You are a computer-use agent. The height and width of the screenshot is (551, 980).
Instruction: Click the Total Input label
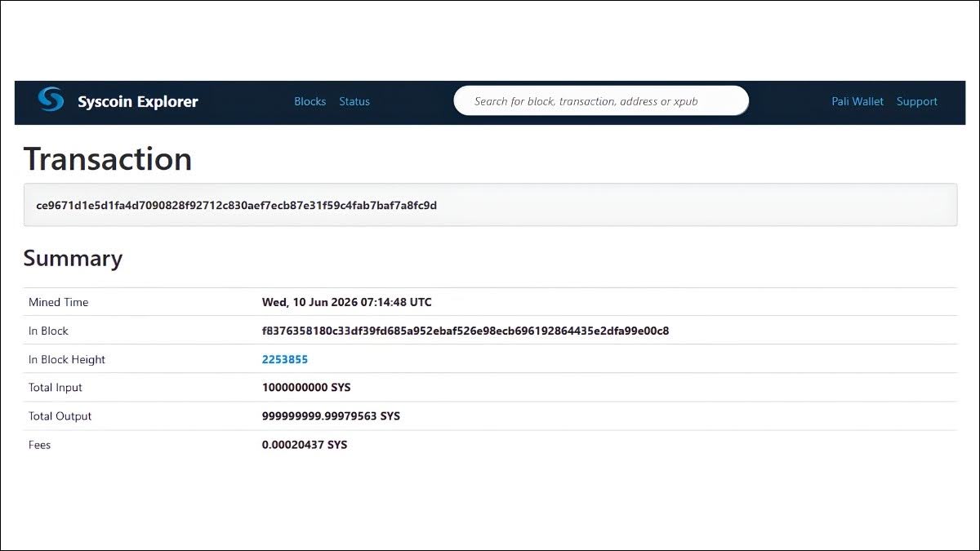click(56, 388)
